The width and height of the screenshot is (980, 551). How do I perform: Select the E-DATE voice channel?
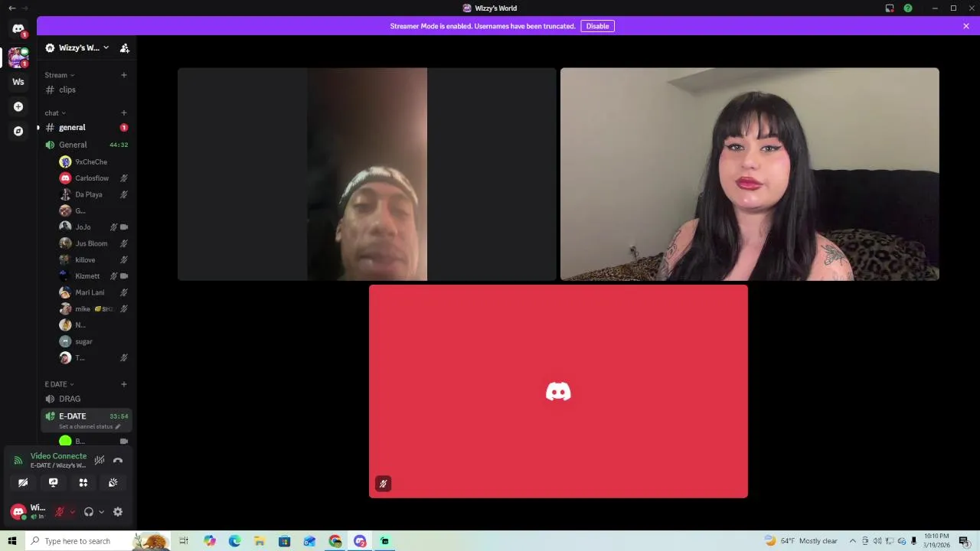click(86, 420)
